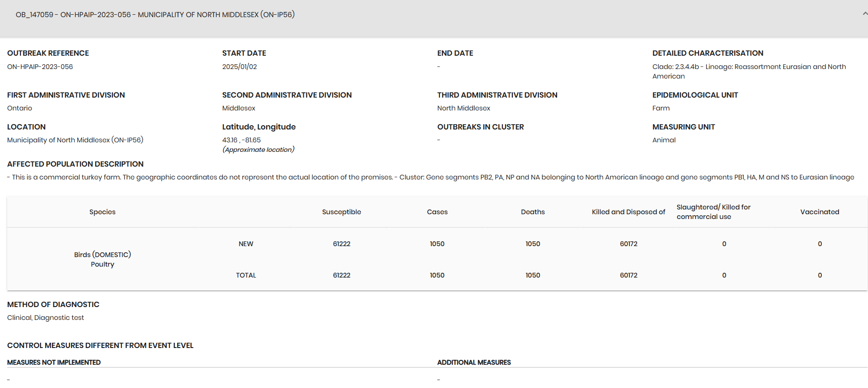Click the Deaths column header
This screenshot has width=868, height=388.
(533, 212)
